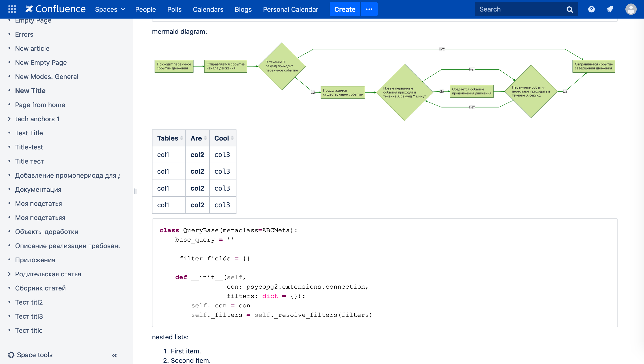The width and height of the screenshot is (644, 364).
Task: Click the Tables column sort toggle
Action: [182, 138]
